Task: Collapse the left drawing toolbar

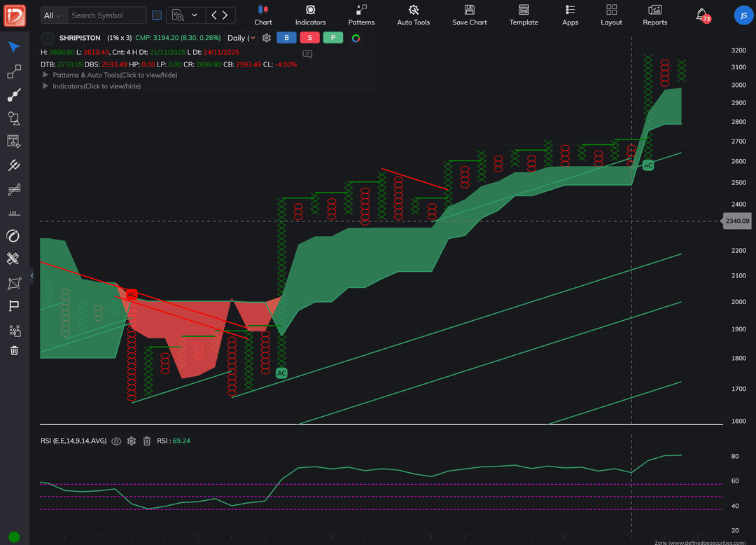Action: point(31,276)
